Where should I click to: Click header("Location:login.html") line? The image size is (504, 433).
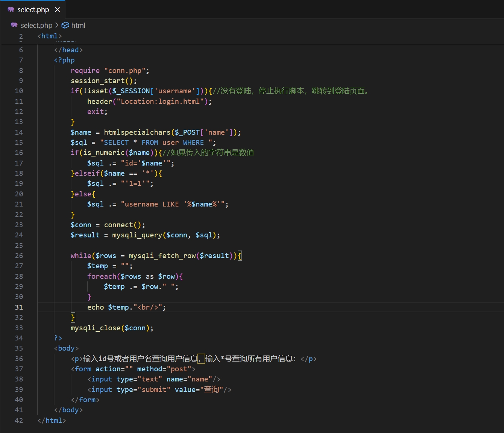149,102
